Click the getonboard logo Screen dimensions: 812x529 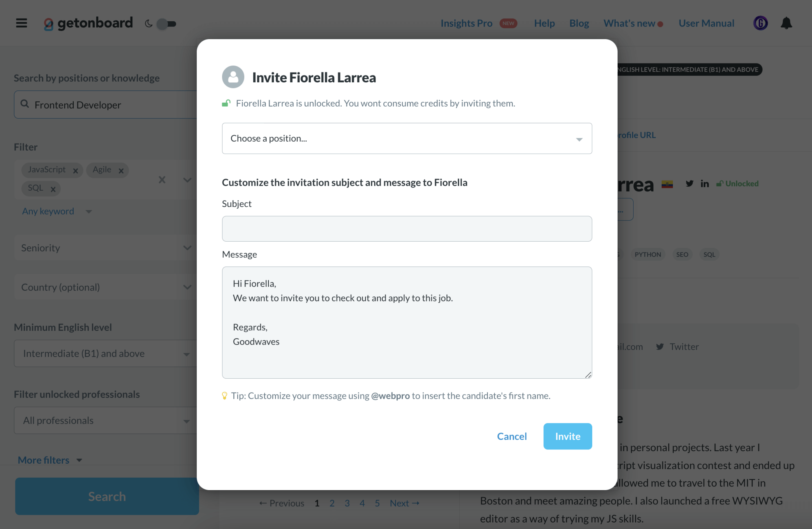coord(88,23)
